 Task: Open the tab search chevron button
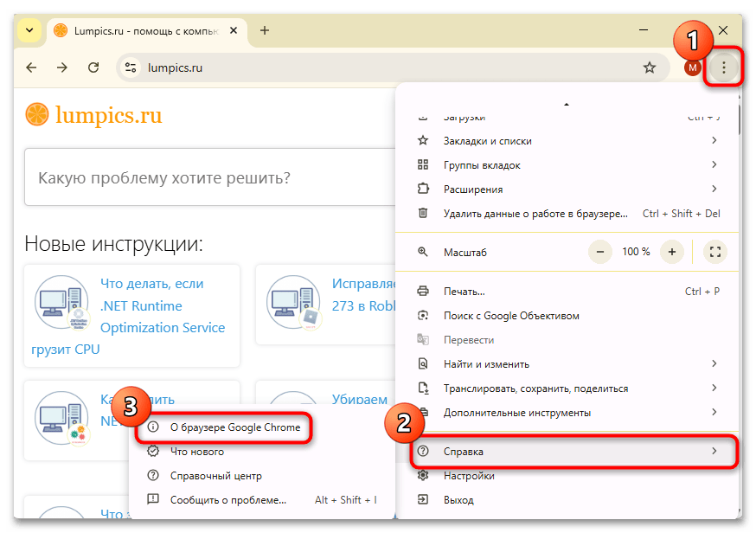tap(29, 30)
